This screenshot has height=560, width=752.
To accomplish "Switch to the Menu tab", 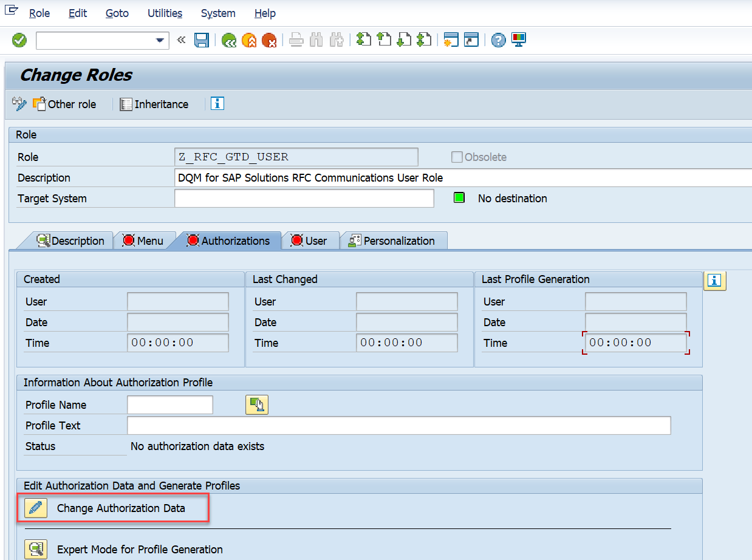I will point(143,241).
